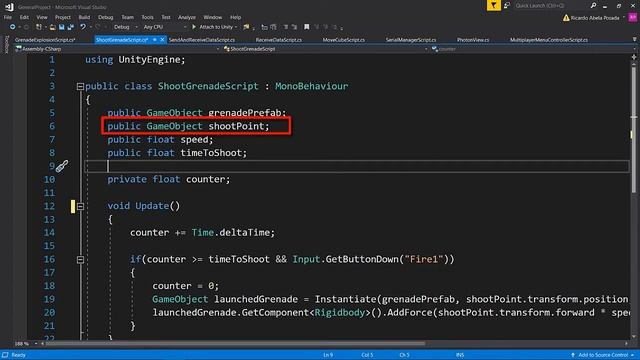Click the uncomment lines icon
The height and width of the screenshot is (360, 640).
pos(294,27)
